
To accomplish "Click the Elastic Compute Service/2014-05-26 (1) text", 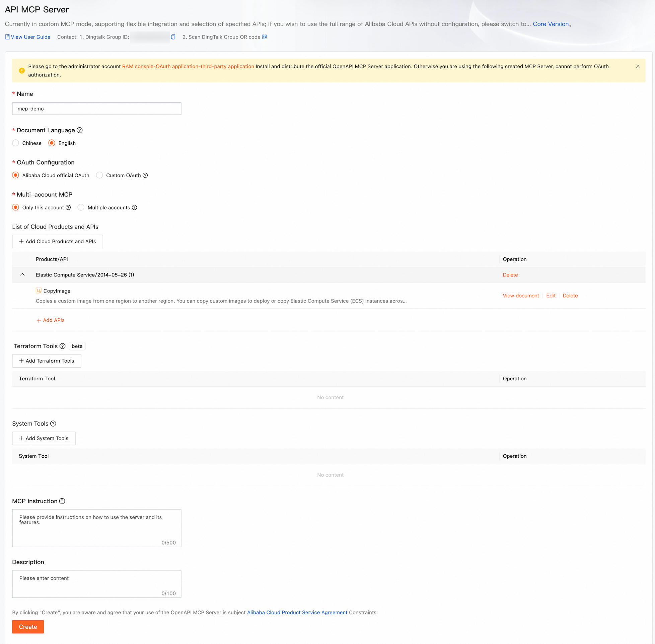I will tap(85, 275).
